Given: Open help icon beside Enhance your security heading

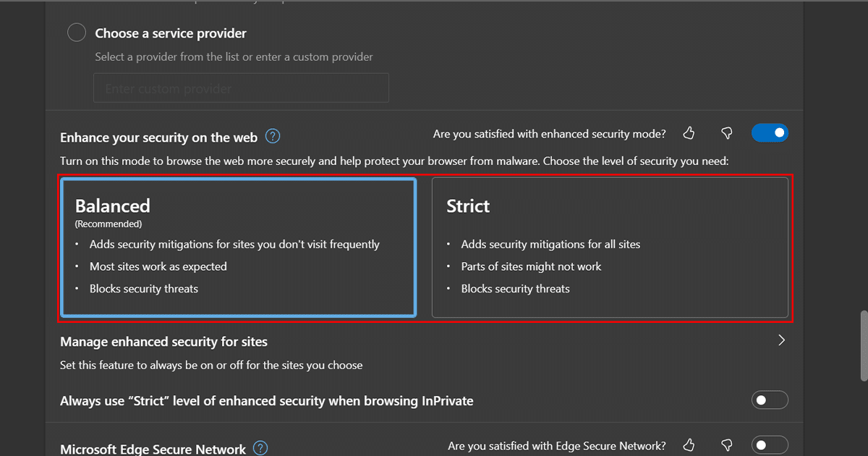Looking at the screenshot, I should coord(273,136).
